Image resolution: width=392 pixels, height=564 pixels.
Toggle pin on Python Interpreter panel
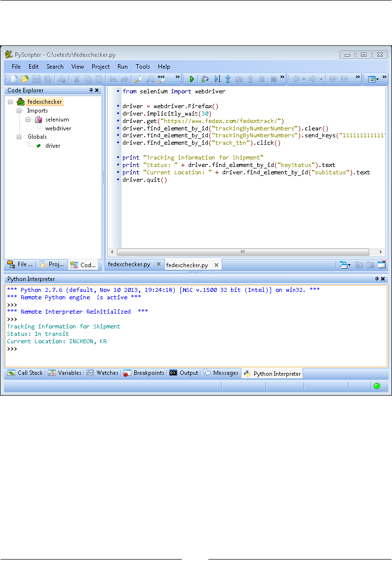coord(378,279)
